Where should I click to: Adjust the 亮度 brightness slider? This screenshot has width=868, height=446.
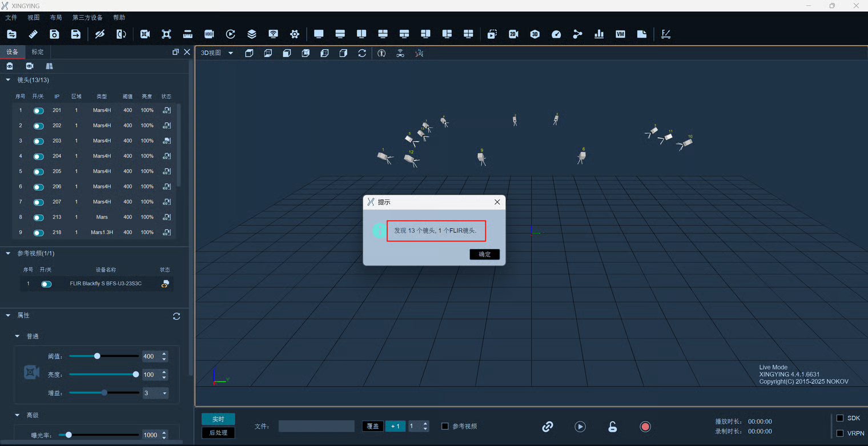136,375
